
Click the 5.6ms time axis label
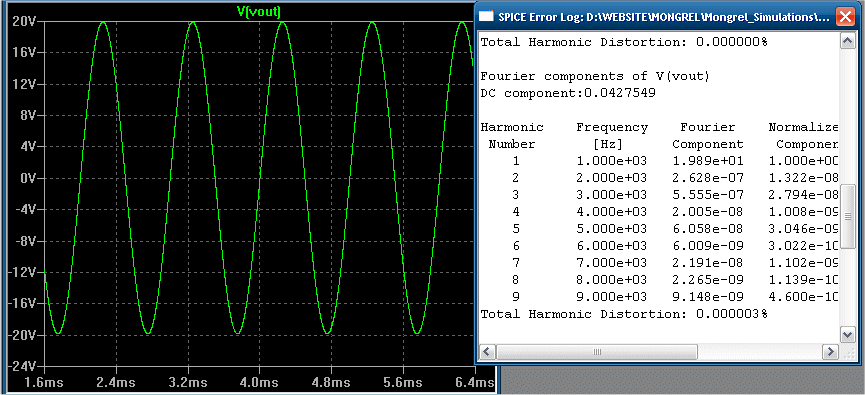[x=403, y=382]
